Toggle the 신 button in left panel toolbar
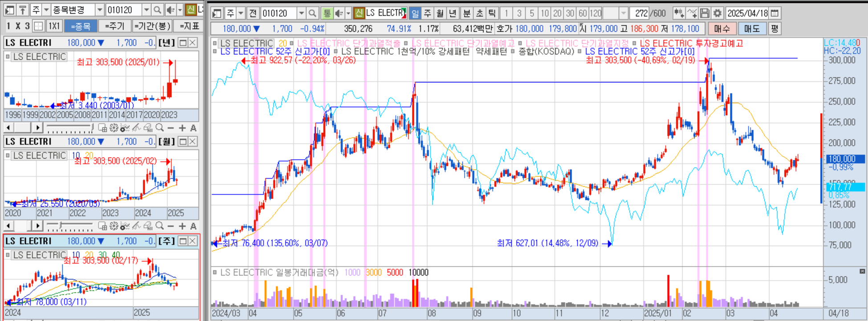The width and height of the screenshot is (868, 321). click(x=191, y=10)
